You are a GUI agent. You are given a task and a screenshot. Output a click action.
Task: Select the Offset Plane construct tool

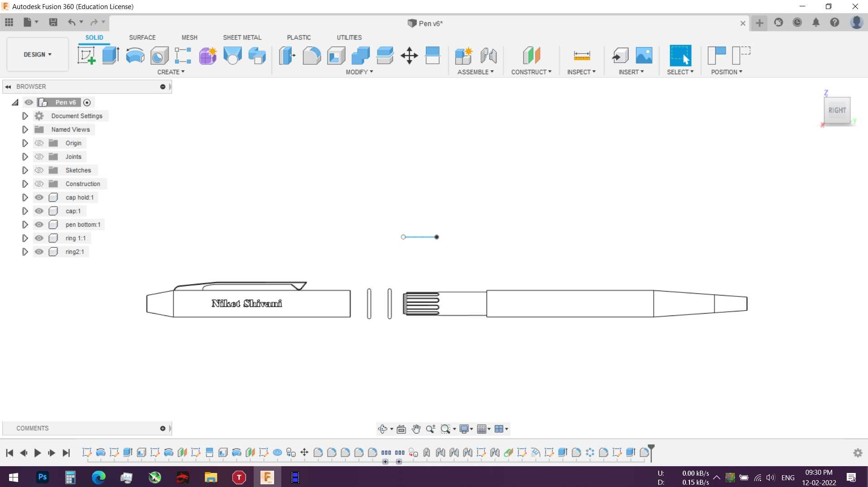pyautogui.click(x=531, y=56)
